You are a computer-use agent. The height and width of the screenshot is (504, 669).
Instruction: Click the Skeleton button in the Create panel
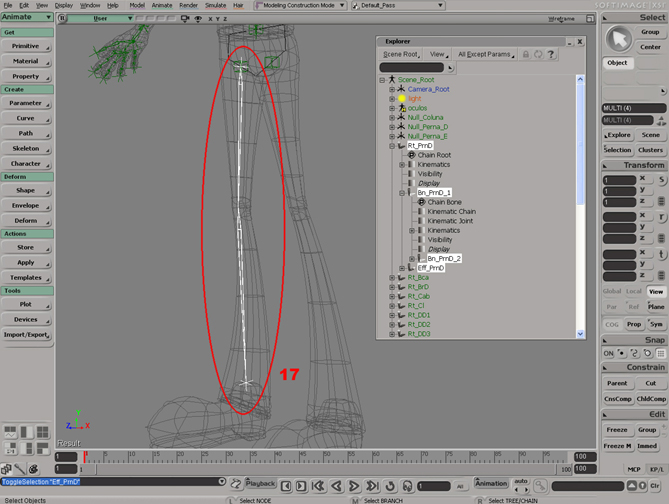point(26,147)
